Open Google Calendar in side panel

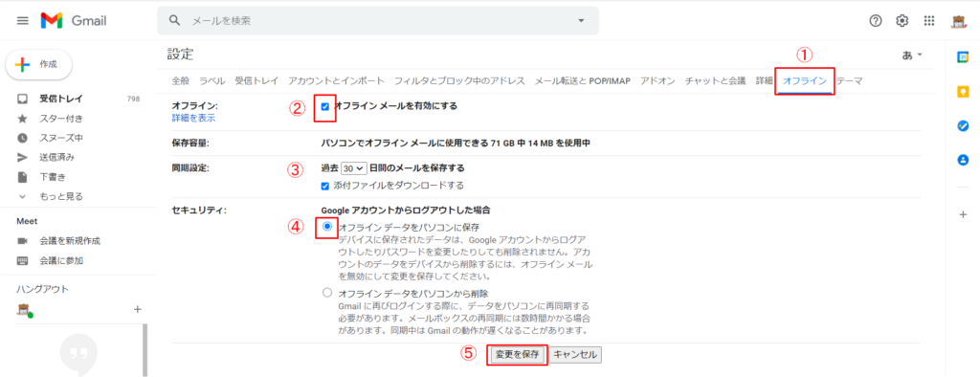coord(963,56)
